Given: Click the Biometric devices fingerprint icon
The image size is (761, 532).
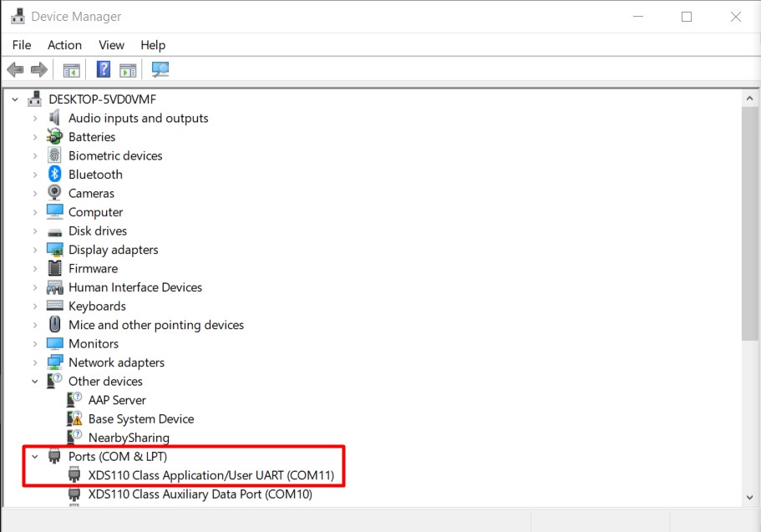Looking at the screenshot, I should 54,155.
